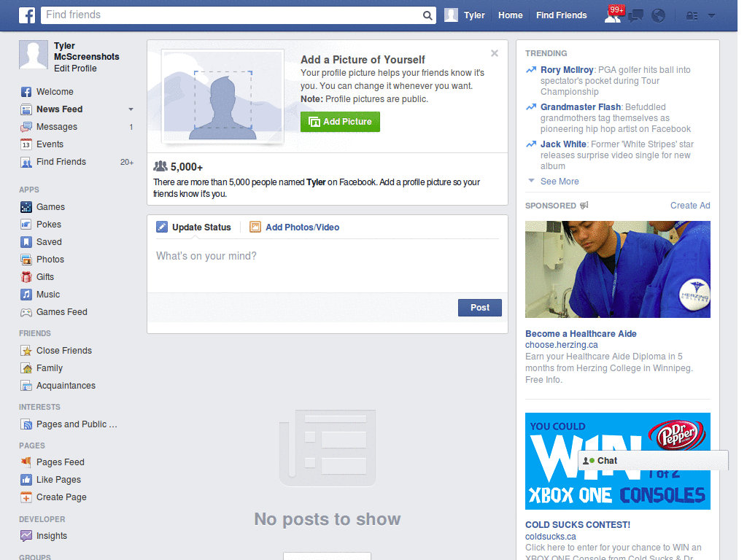747x560 pixels.
Task: Expand See More trending topics
Action: tap(560, 182)
